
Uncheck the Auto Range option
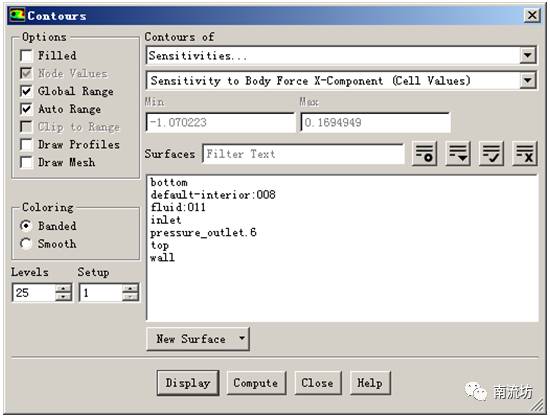click(27, 109)
